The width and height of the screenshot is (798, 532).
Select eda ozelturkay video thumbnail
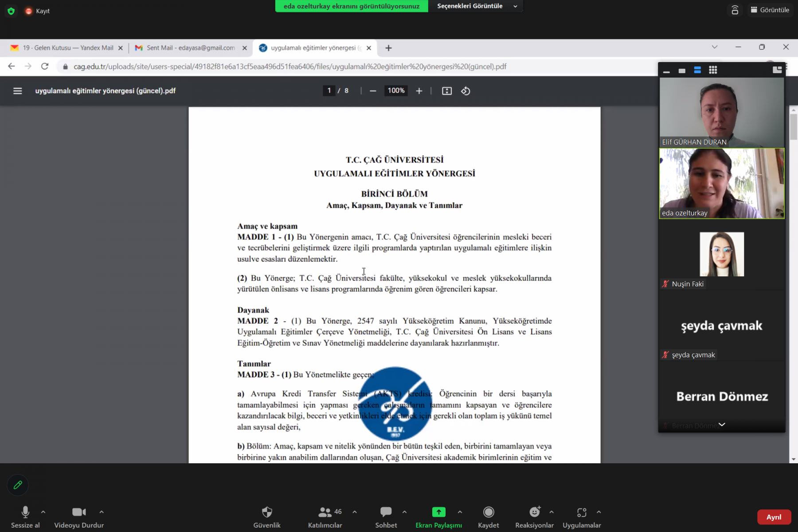[722, 183]
